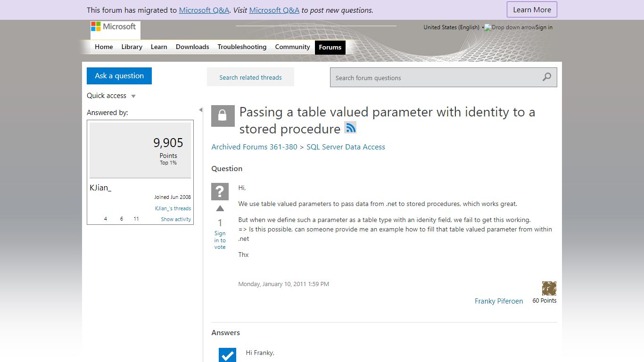Screen dimensions: 644x362
Task: Click the Sign in link
Action: pyautogui.click(x=544, y=27)
